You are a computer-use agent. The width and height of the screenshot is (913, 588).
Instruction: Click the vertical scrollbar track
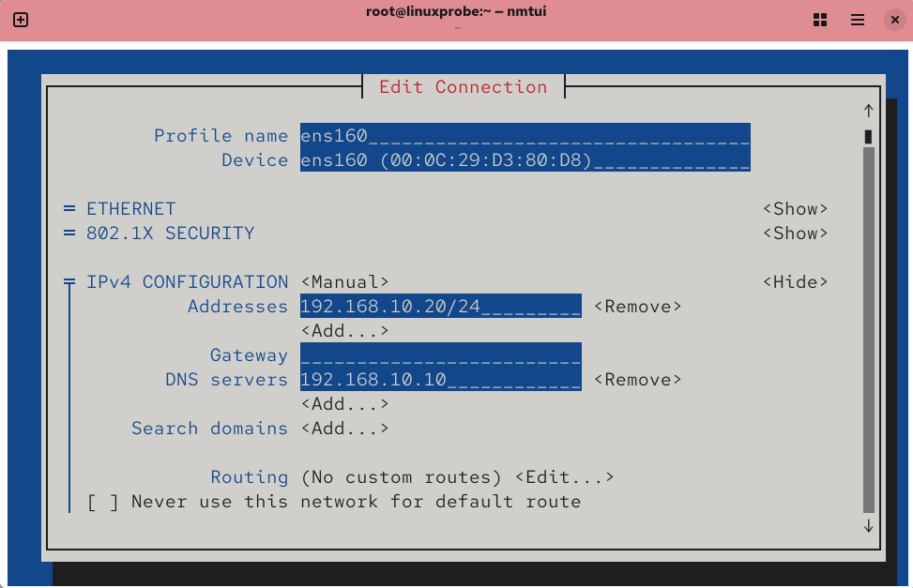click(868, 328)
